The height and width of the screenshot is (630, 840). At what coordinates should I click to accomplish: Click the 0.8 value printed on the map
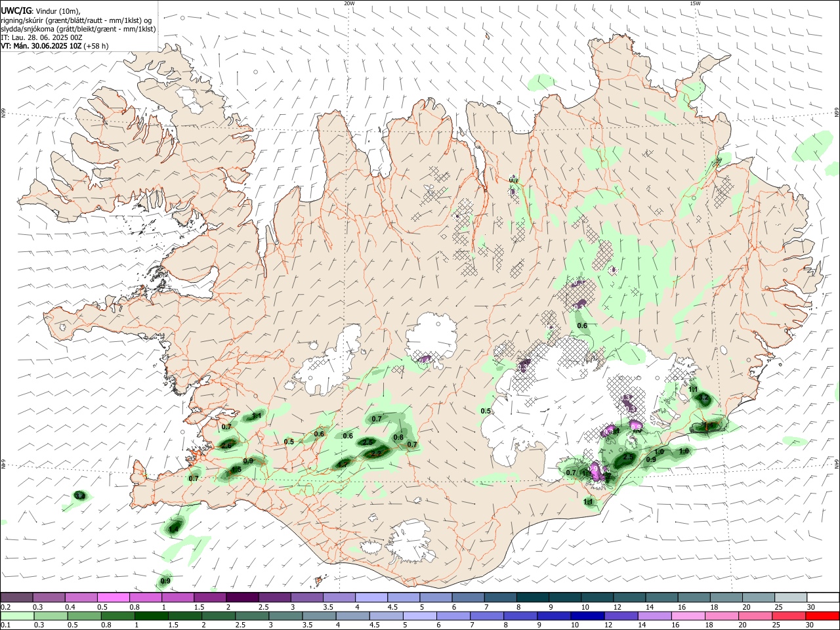coord(398,438)
